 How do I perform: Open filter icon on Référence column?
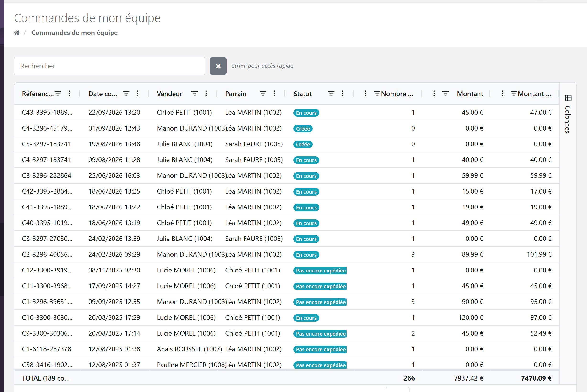[58, 93]
